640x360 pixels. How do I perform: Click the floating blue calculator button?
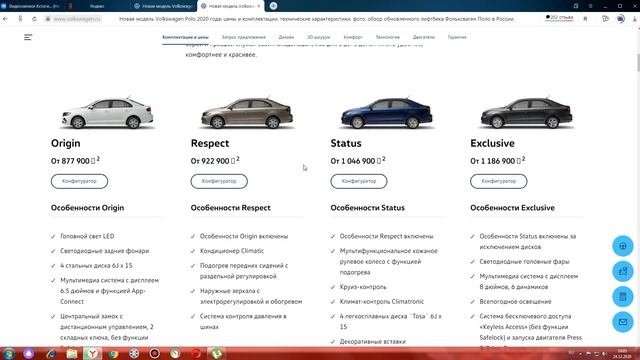(x=622, y=296)
